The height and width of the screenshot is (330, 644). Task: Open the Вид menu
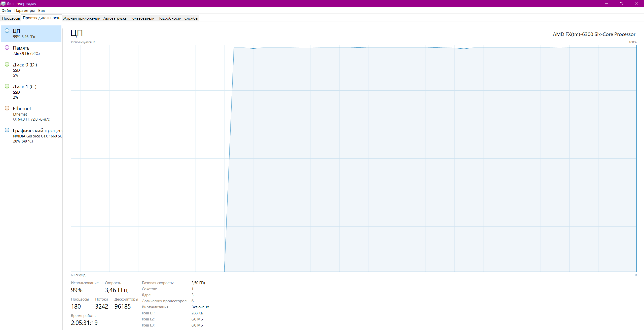42,11
